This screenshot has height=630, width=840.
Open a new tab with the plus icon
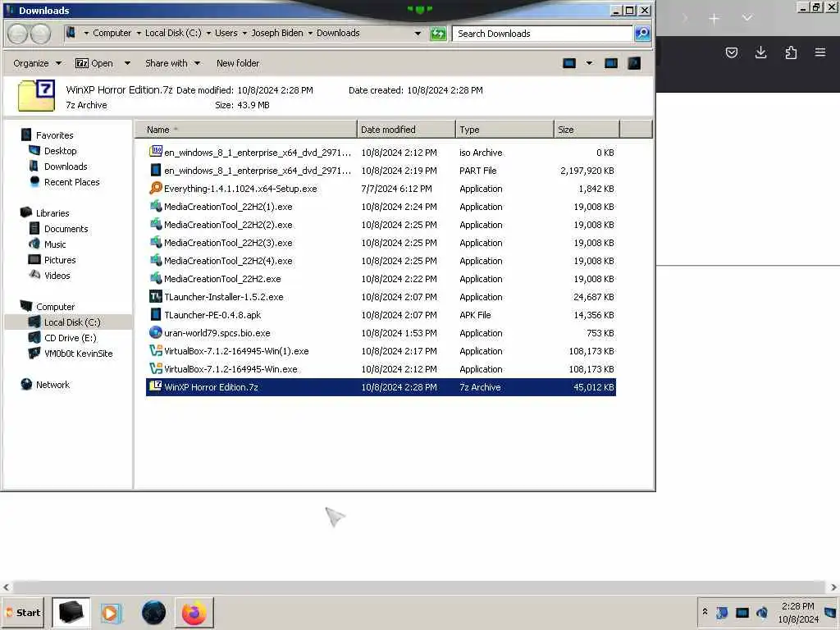click(x=714, y=19)
